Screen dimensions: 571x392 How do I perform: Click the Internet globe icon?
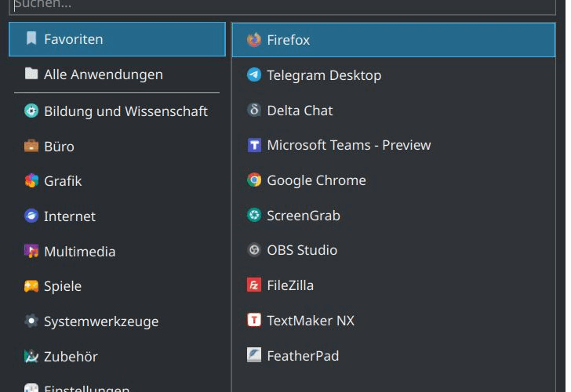click(x=31, y=216)
